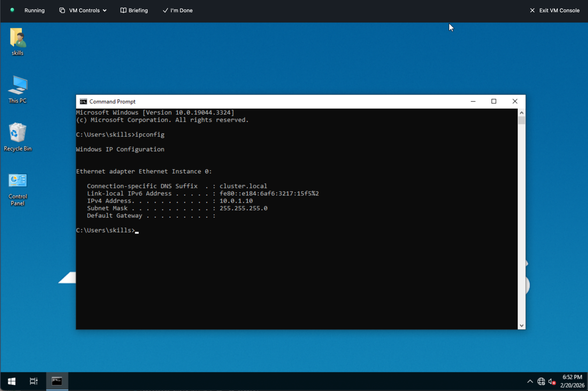Select the Recycle Bin desktop icon
Viewport: 588px width, 391px height.
(18, 137)
